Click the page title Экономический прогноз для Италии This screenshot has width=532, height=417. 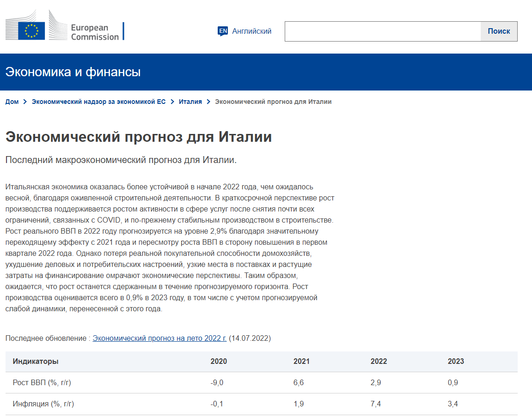tap(138, 137)
